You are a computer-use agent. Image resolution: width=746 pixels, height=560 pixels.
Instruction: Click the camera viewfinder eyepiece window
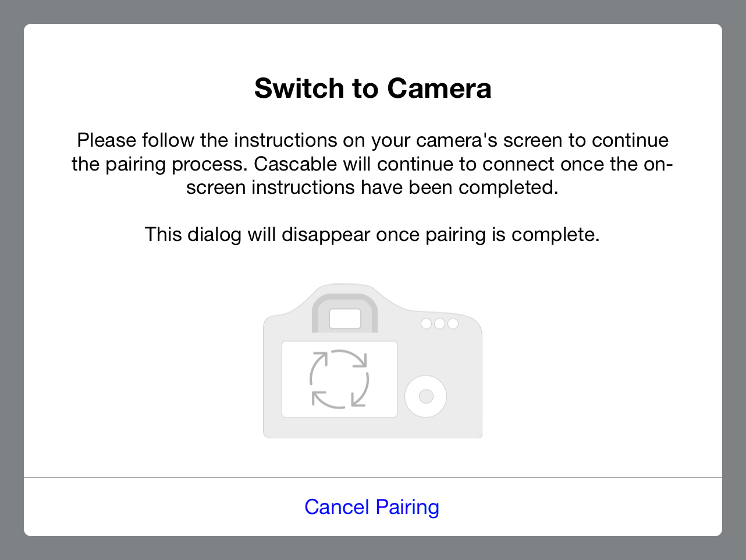tap(344, 319)
